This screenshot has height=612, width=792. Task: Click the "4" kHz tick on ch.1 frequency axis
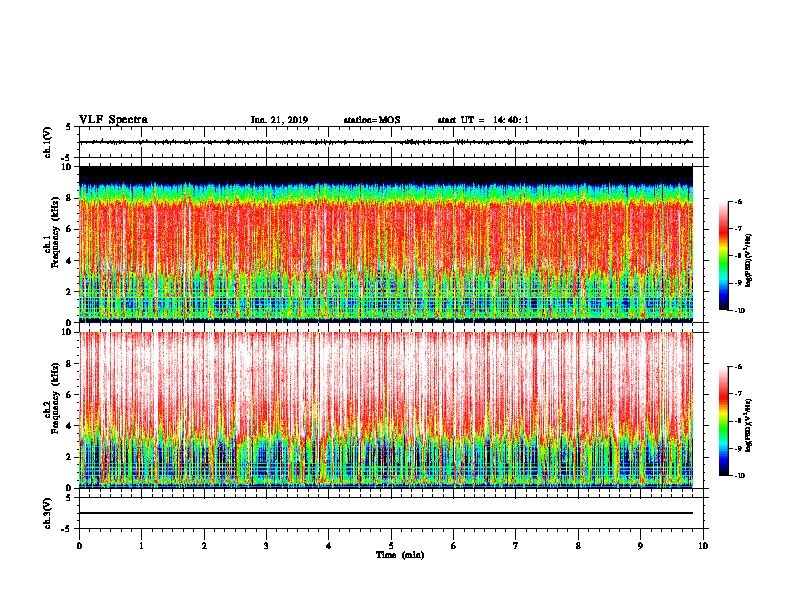[68, 261]
